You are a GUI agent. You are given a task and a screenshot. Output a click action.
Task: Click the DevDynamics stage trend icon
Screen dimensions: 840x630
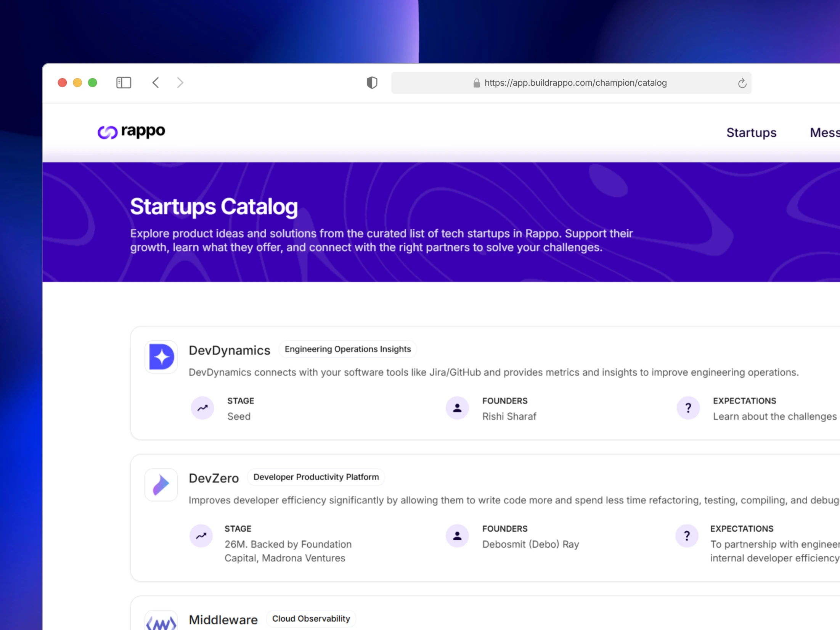[x=202, y=408]
